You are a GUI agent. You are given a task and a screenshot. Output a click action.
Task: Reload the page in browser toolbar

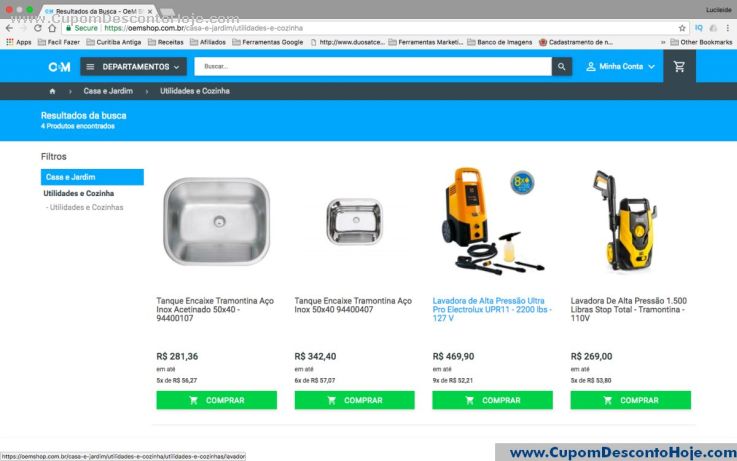(x=38, y=28)
